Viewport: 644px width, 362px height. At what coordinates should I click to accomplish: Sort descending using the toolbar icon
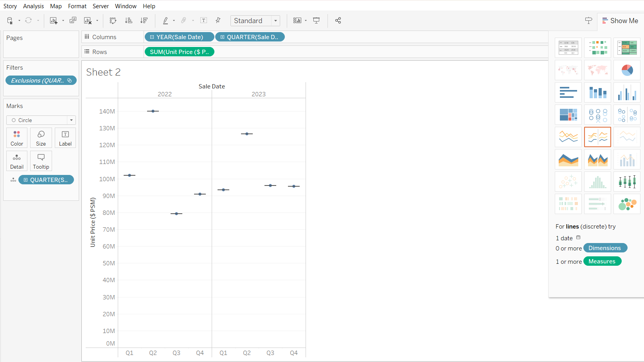click(x=144, y=21)
